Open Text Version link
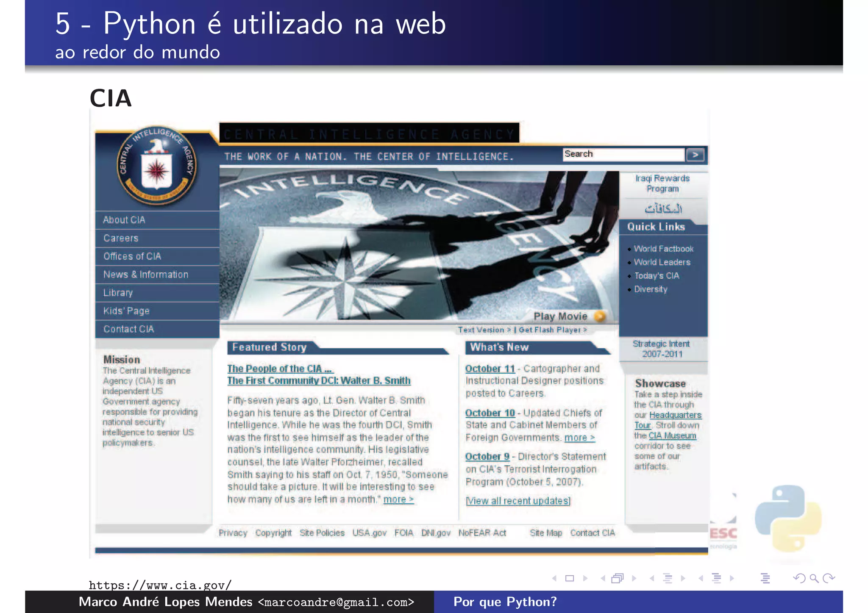Viewport: 868px width, 613px height. click(484, 330)
